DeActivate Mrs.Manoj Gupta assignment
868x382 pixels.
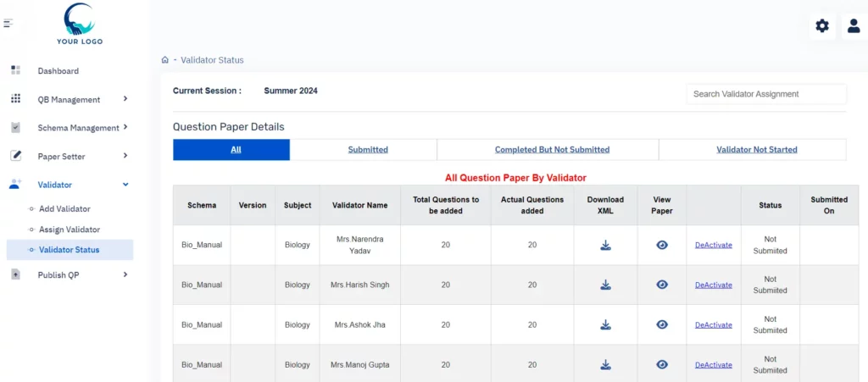click(714, 365)
